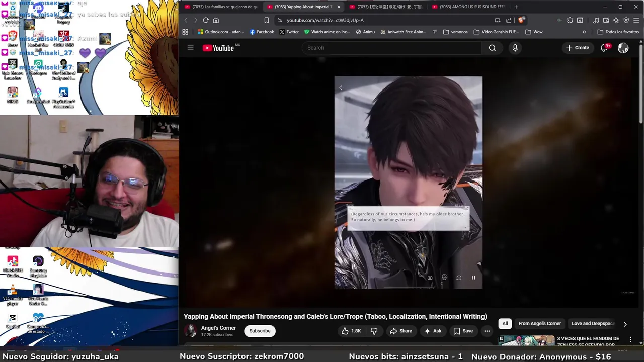Viewport: 644px width, 362px height.
Task: Click the in-video back arrow
Action: pyautogui.click(x=341, y=88)
